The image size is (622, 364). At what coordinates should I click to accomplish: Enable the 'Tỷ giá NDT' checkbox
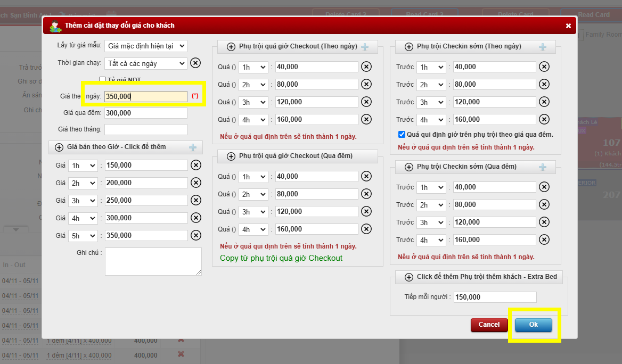(103, 80)
